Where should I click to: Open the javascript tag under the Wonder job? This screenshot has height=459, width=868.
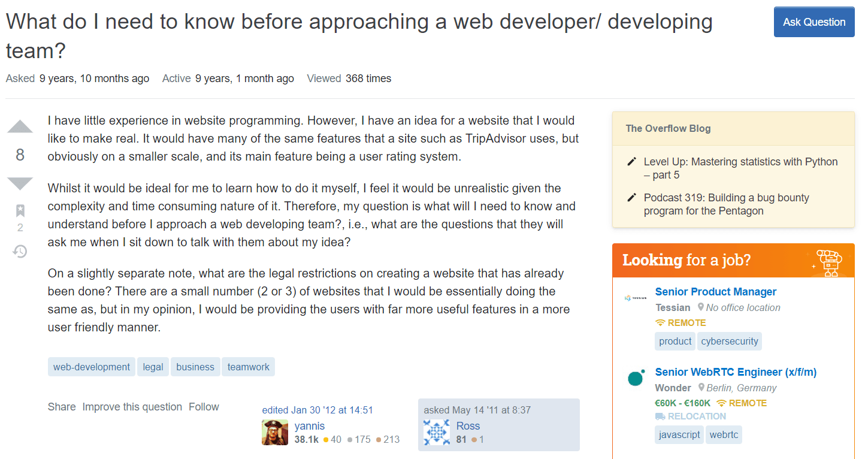[679, 434]
